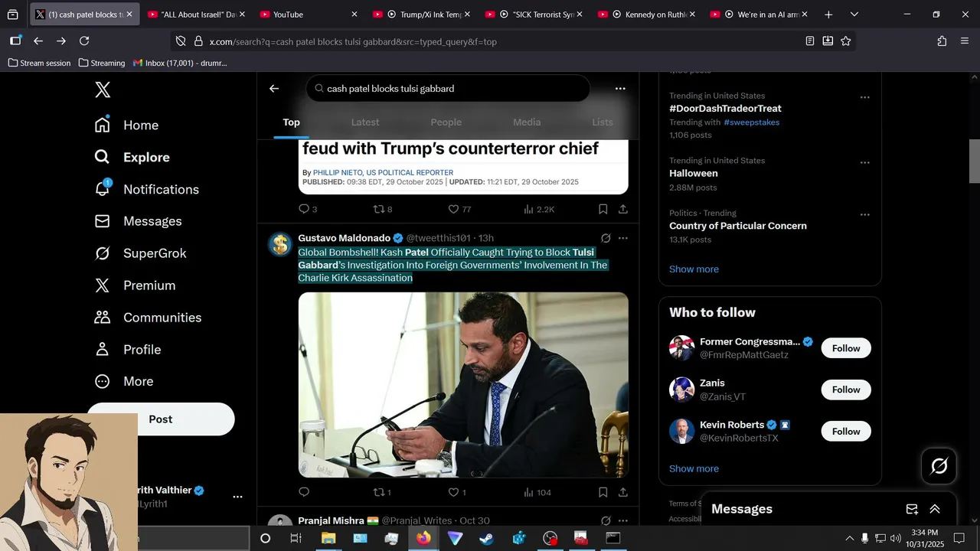This screenshot has height=551, width=980.
Task: Click the Post button
Action: point(161,419)
